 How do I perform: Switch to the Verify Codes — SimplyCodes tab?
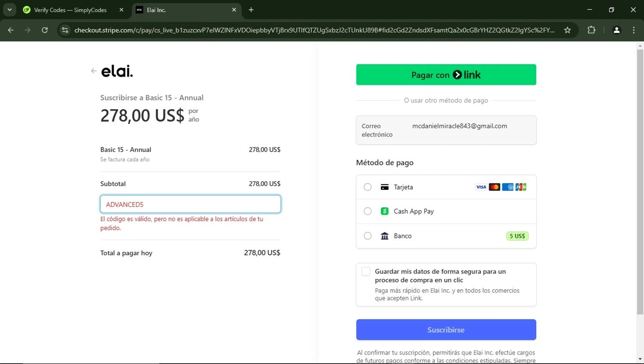coord(71,10)
